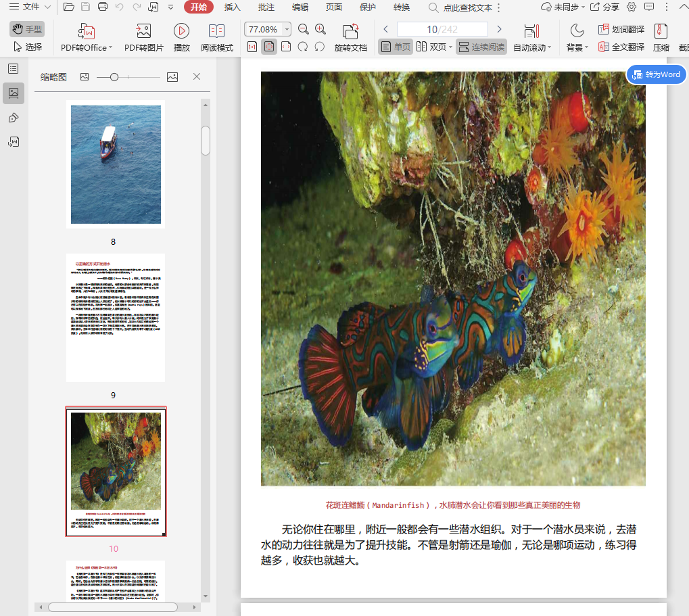This screenshot has width=689, height=616.
Task: Start slideshow with the 播放 button
Action: pyautogui.click(x=181, y=31)
